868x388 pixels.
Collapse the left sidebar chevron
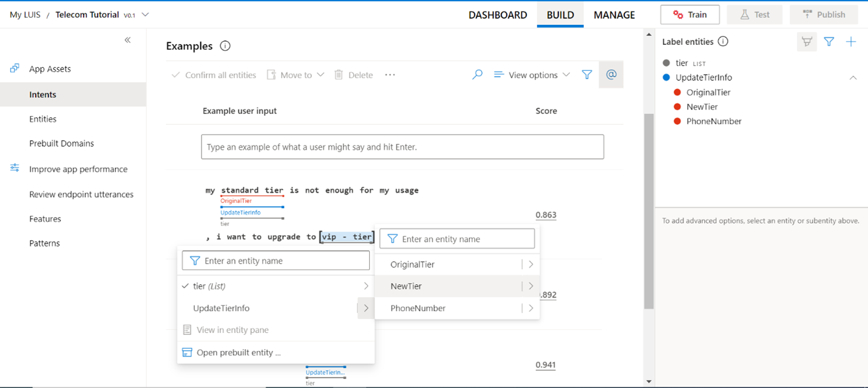tap(127, 40)
